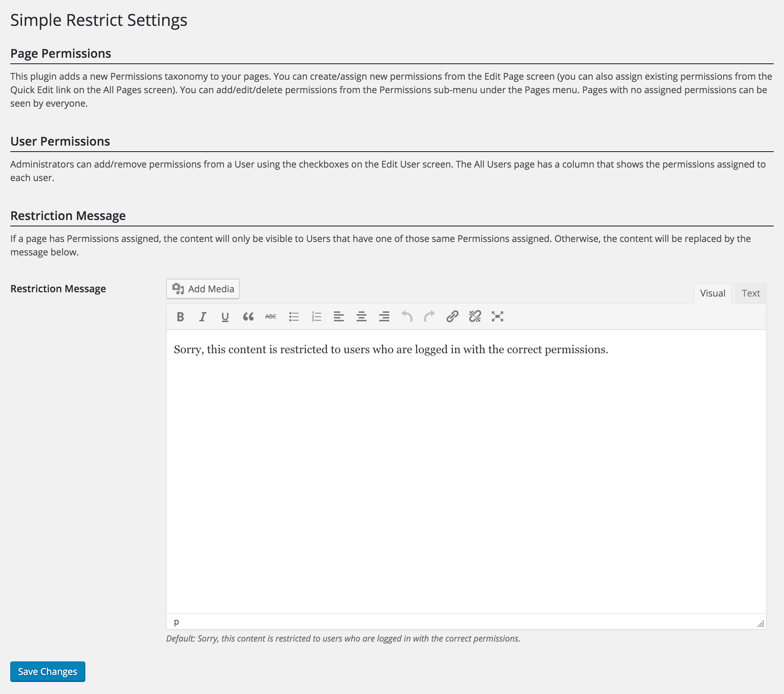Click the Bulleted list icon
This screenshot has width=784, height=694.
(294, 316)
